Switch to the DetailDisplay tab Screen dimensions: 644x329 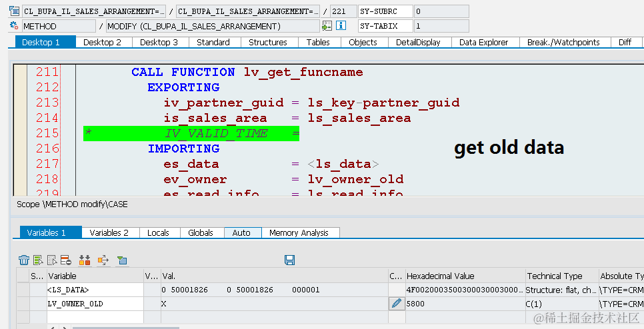pos(418,42)
